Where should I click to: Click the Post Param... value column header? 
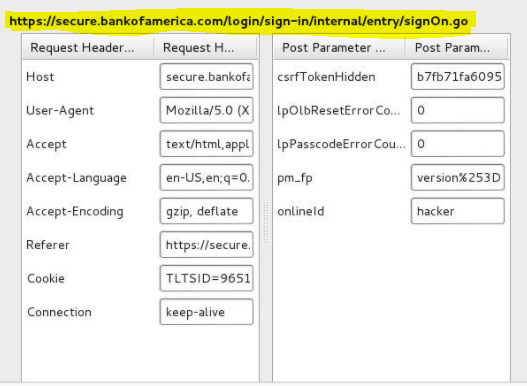pos(457,48)
